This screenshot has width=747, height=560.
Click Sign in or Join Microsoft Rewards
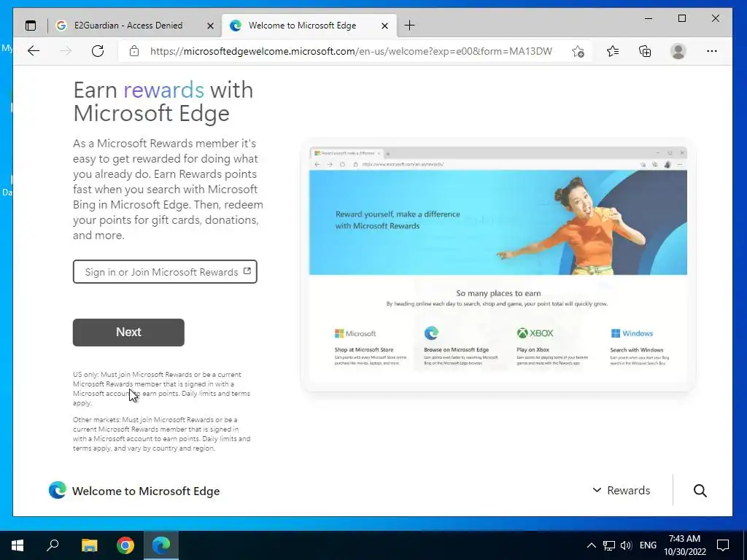pos(165,271)
